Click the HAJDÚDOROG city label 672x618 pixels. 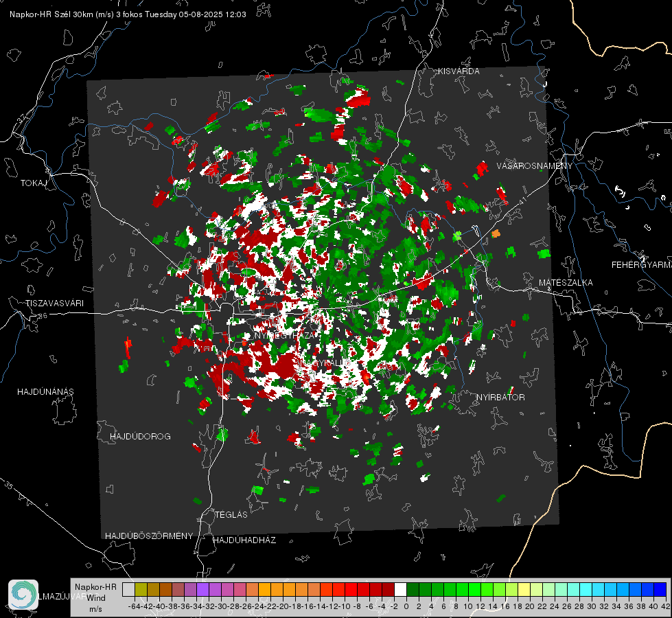(x=140, y=437)
